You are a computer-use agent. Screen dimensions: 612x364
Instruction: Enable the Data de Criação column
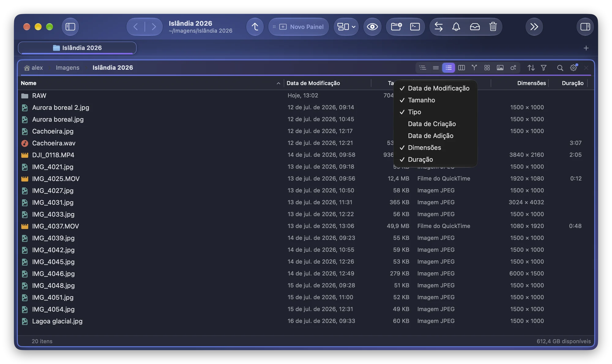point(435,124)
